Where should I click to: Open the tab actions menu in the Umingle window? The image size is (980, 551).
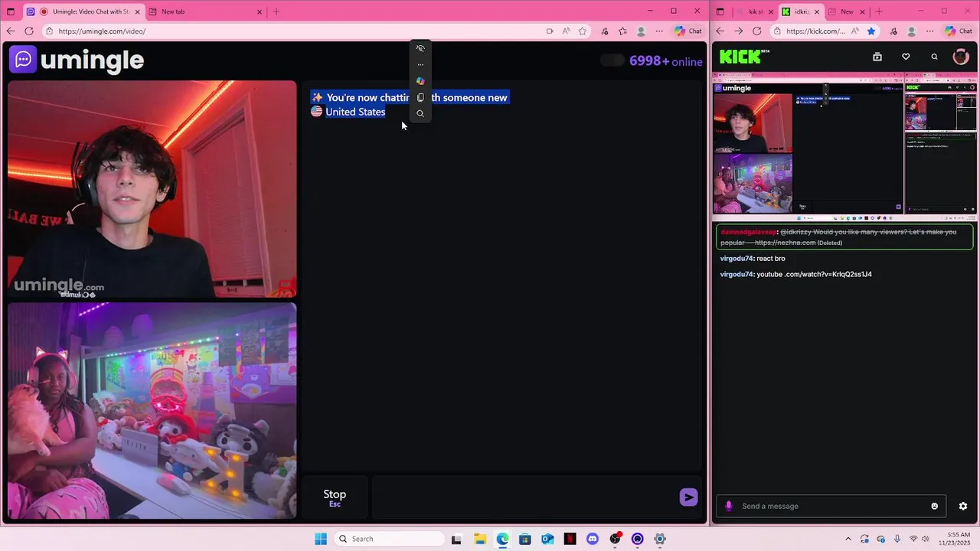pos(11,11)
